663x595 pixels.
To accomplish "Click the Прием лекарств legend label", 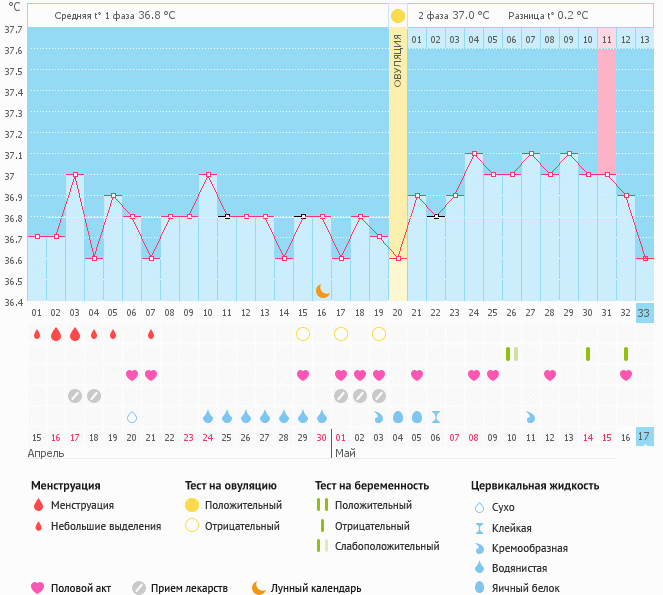I will 189,588.
